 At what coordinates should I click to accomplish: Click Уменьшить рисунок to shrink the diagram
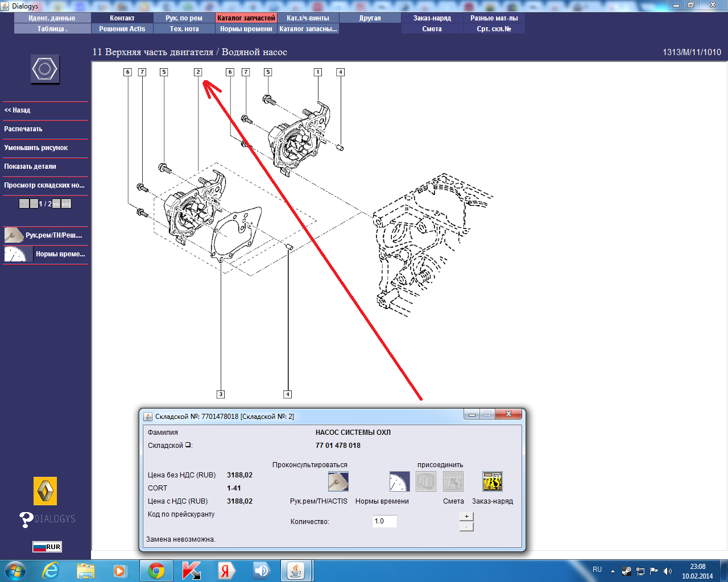pyautogui.click(x=45, y=148)
